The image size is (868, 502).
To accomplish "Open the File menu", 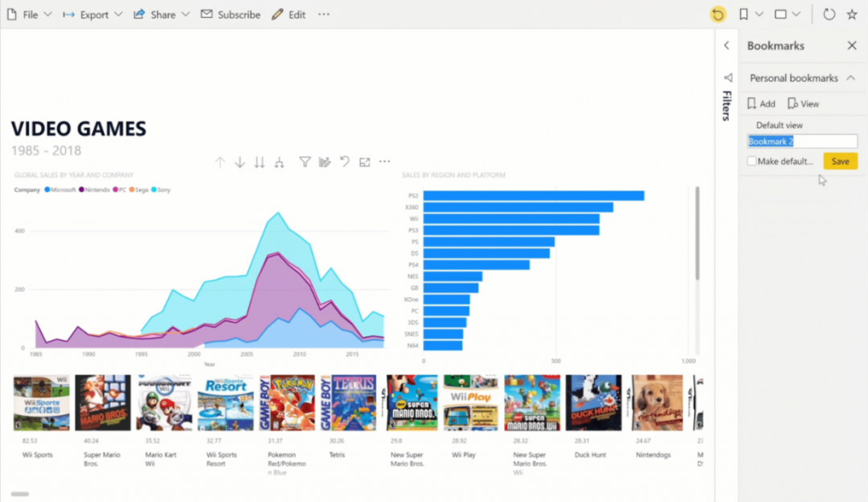I will (x=30, y=15).
